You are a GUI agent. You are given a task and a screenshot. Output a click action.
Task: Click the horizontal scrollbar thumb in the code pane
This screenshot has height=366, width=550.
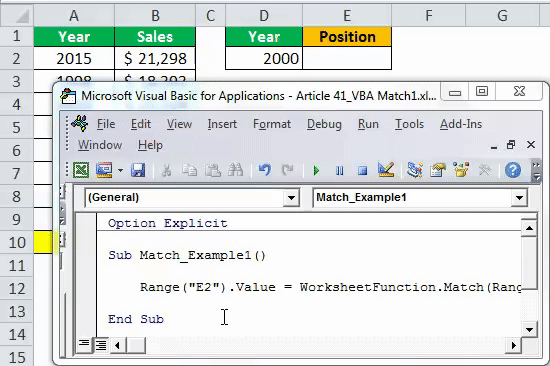135,346
